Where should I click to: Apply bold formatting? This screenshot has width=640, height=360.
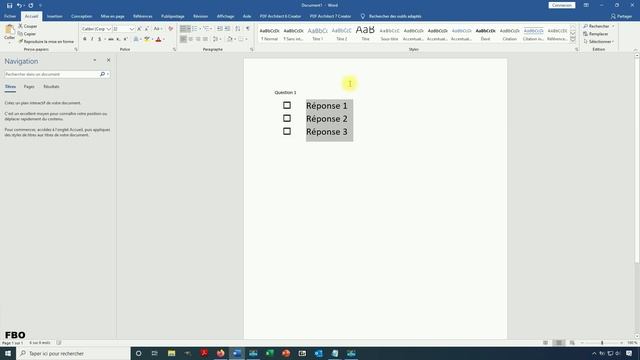click(x=84, y=39)
